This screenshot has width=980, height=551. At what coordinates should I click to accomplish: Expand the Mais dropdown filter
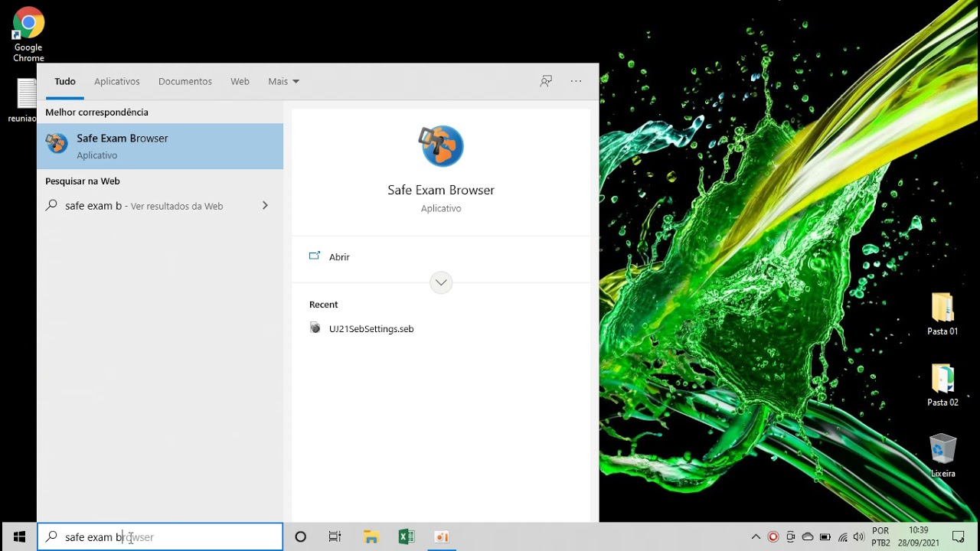tap(283, 81)
